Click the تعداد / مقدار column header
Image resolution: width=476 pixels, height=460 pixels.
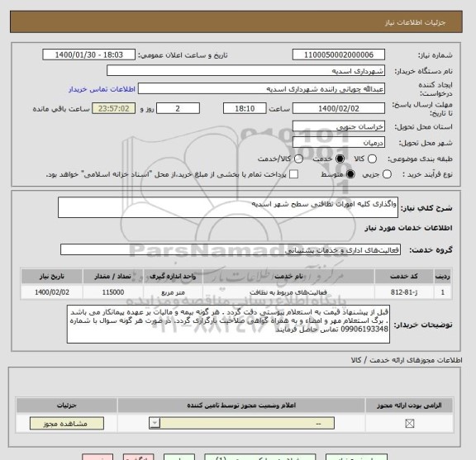click(x=113, y=276)
